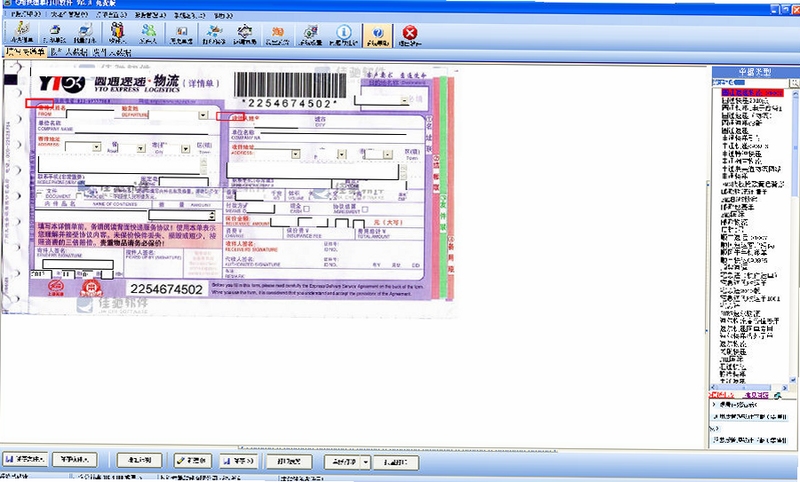Screen dimensions: 800x482
Task: Select the red-highlighted first entry in the template list
Action: click(x=752, y=93)
